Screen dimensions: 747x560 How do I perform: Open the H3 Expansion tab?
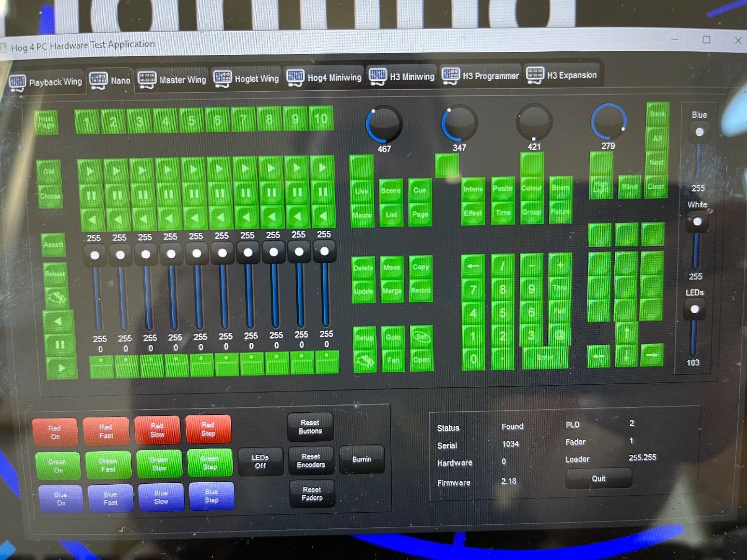click(562, 75)
